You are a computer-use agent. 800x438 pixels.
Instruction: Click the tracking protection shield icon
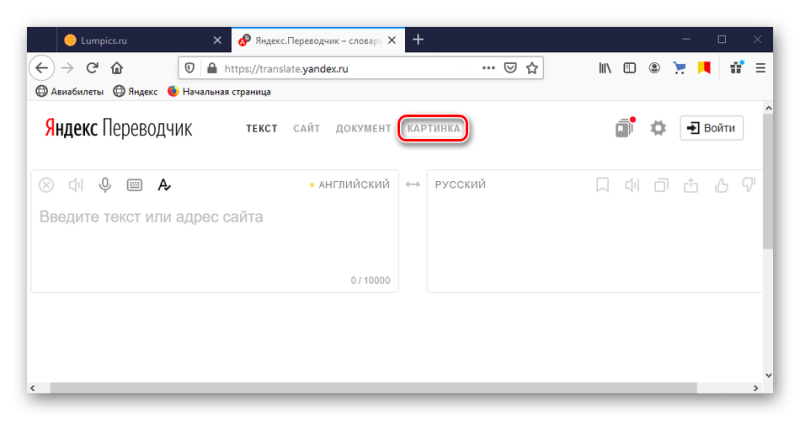189,68
